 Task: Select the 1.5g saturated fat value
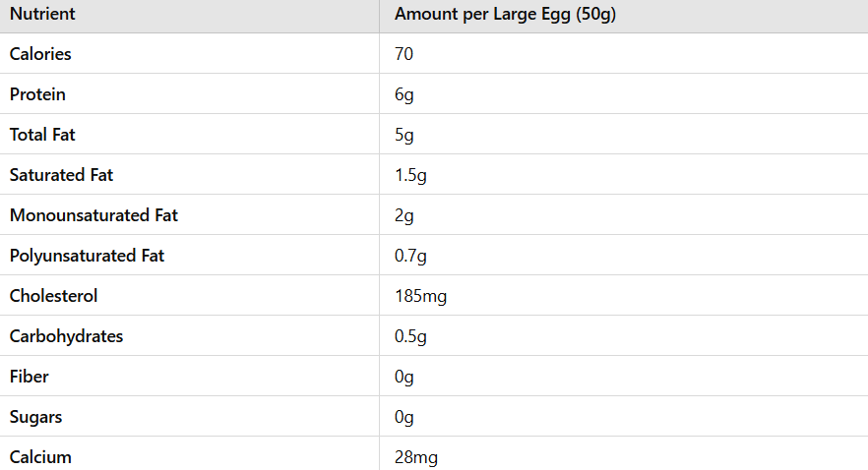tap(410, 176)
